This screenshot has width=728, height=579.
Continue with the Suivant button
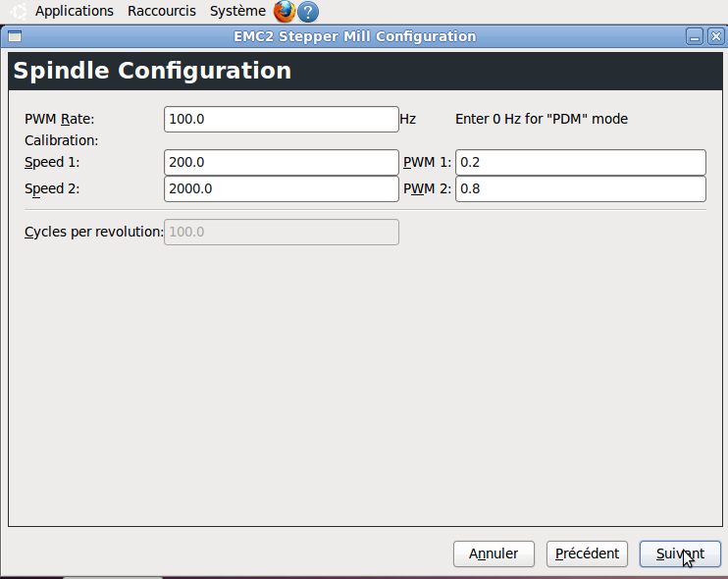680,553
